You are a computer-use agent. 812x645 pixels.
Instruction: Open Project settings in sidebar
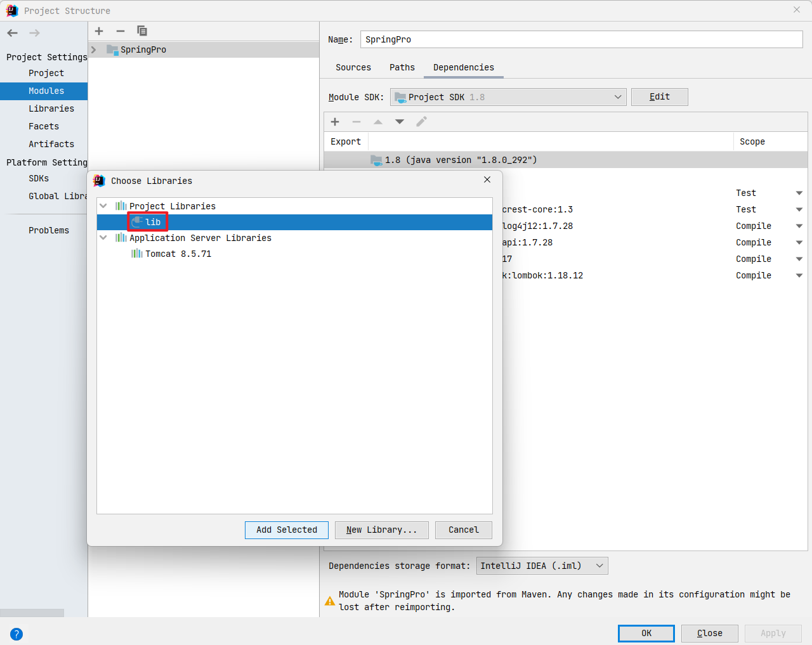coord(46,73)
